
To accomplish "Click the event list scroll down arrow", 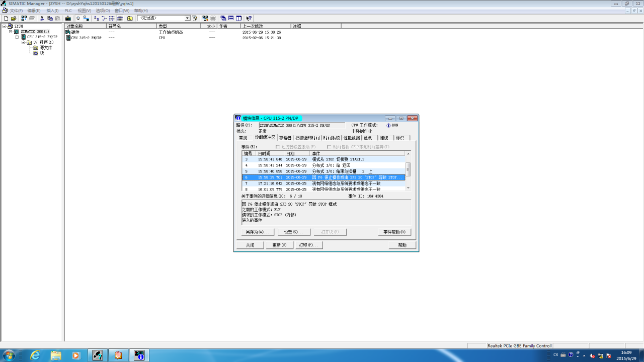I will (408, 188).
